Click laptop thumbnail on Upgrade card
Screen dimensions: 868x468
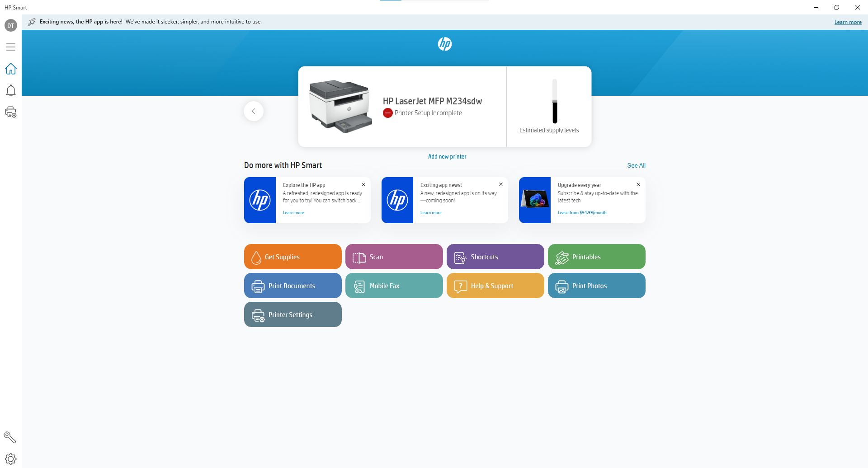tap(535, 200)
